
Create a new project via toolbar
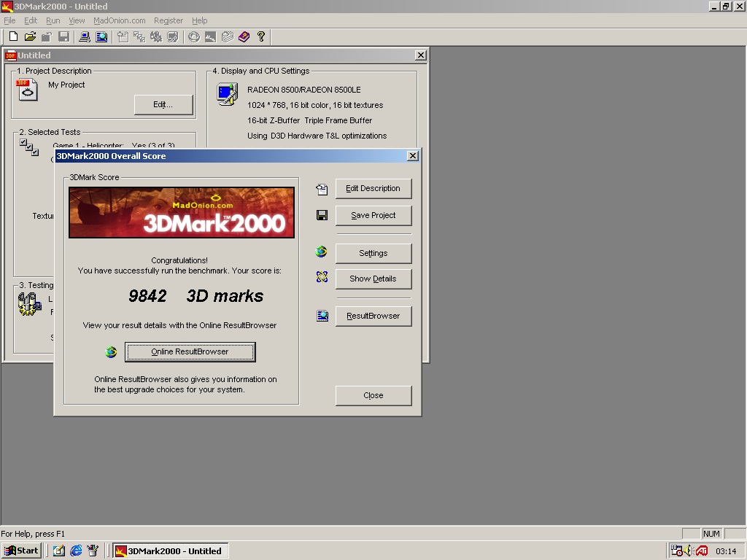[x=13, y=36]
